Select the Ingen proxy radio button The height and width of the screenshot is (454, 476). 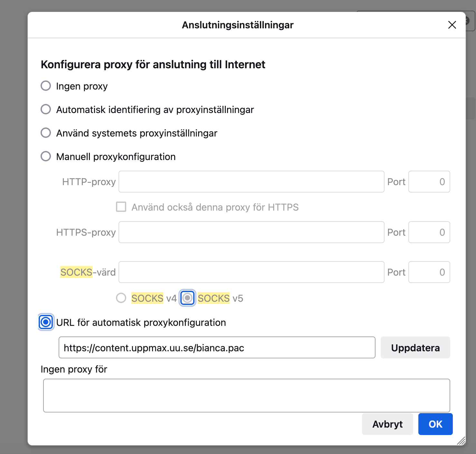coord(46,86)
